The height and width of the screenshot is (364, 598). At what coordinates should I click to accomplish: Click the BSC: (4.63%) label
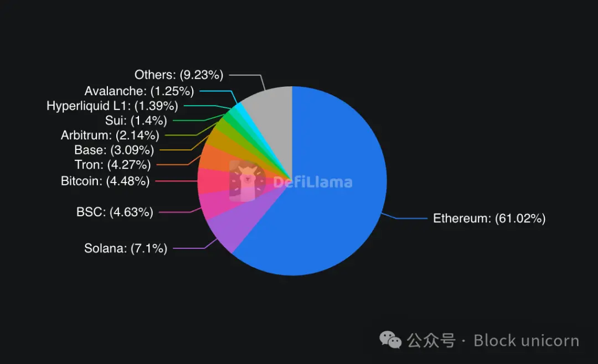(115, 212)
